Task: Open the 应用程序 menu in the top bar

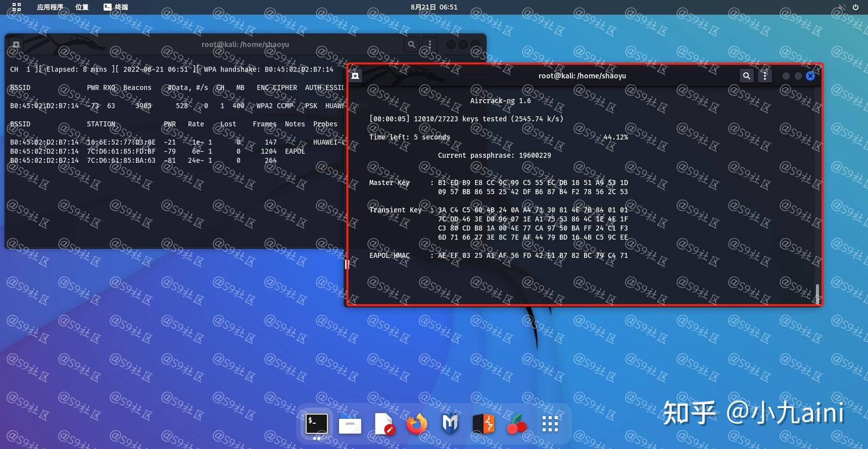Action: tap(50, 7)
